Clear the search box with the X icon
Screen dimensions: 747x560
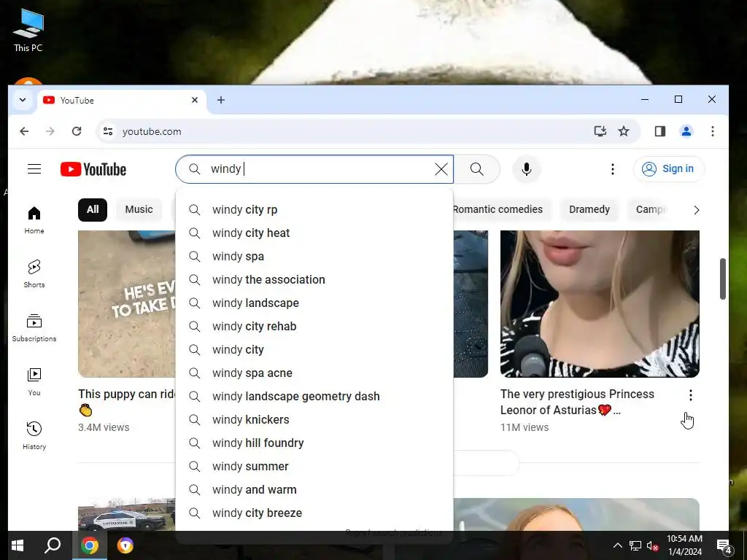[x=441, y=169]
